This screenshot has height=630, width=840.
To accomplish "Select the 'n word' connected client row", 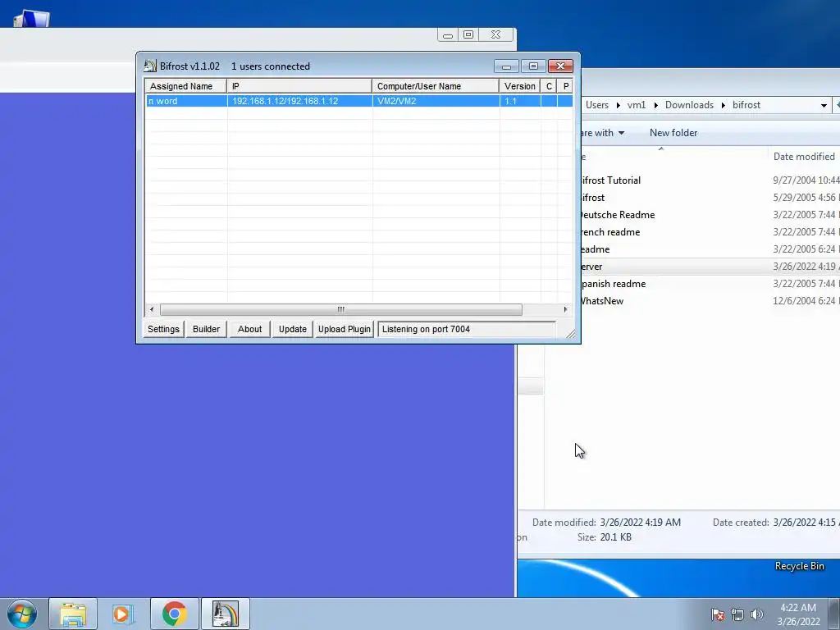I will click(x=359, y=101).
